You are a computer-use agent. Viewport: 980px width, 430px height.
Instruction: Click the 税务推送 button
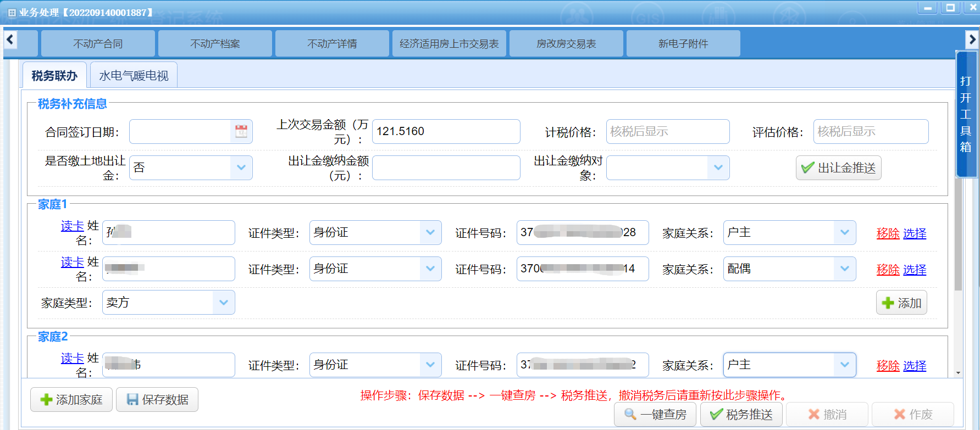click(x=741, y=415)
